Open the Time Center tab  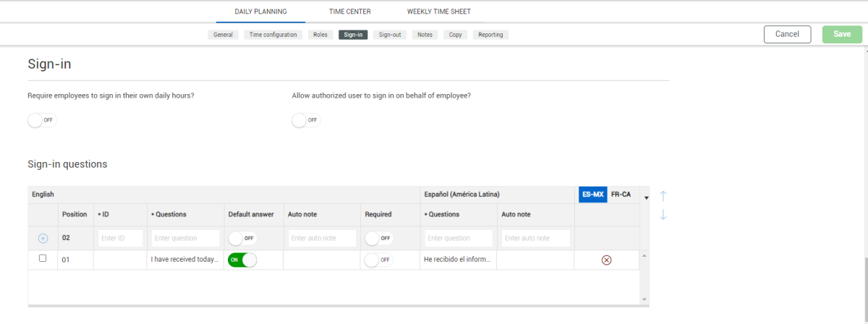pyautogui.click(x=350, y=12)
